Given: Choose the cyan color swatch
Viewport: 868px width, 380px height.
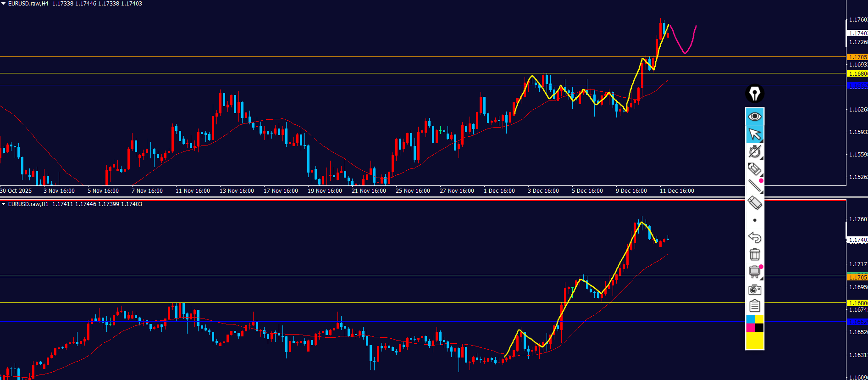Looking at the screenshot, I should coord(750,319).
